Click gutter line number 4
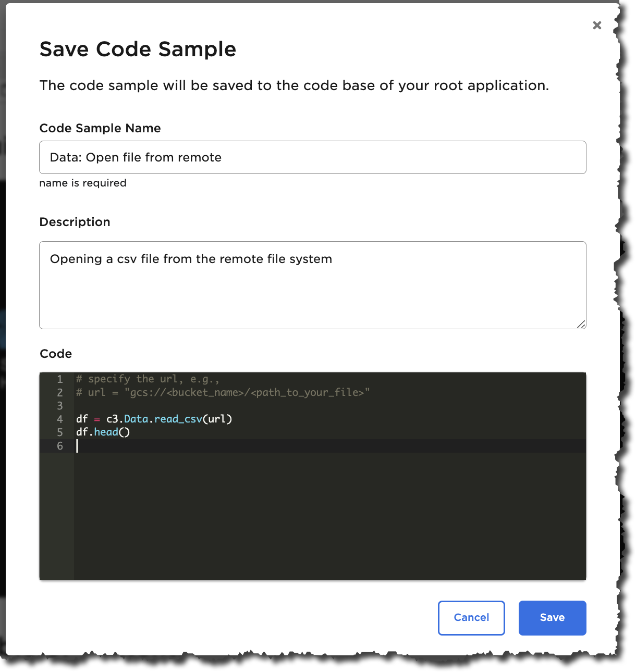This screenshot has width=636, height=672. coord(60,419)
